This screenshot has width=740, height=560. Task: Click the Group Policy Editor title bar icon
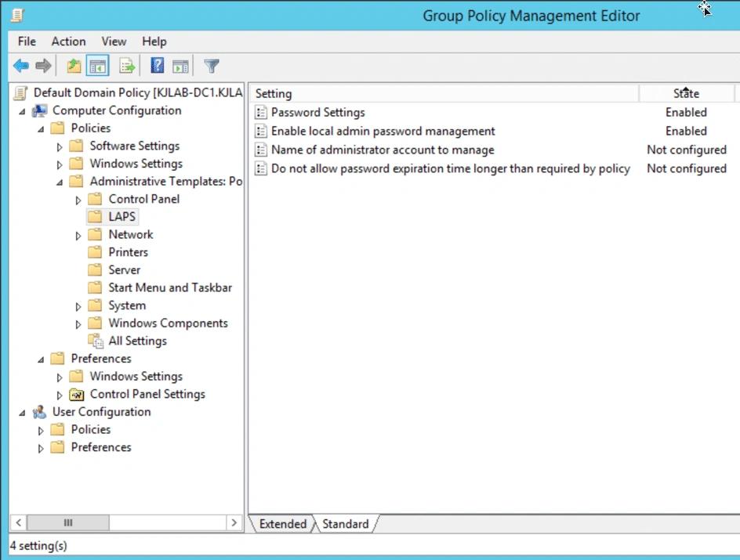pos(17,16)
